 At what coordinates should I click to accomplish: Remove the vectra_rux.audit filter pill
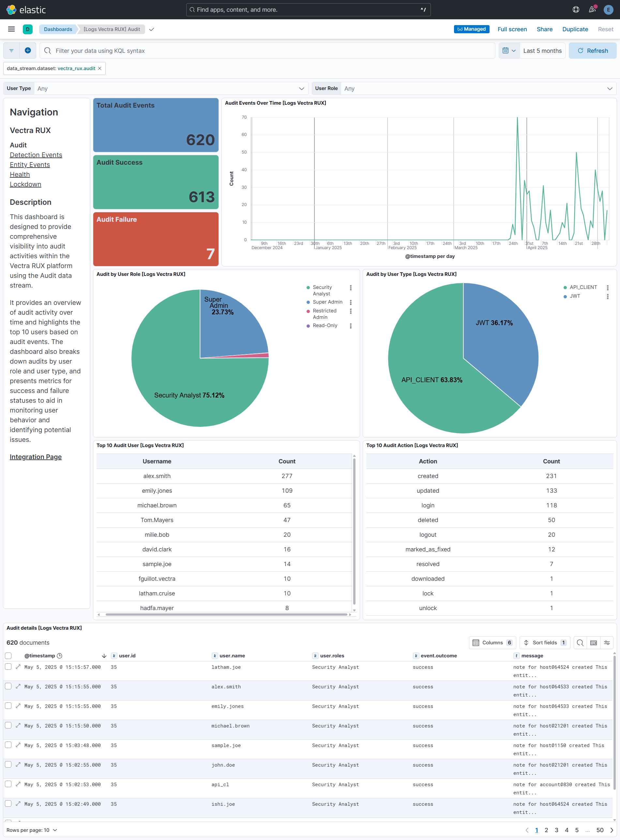coord(99,69)
